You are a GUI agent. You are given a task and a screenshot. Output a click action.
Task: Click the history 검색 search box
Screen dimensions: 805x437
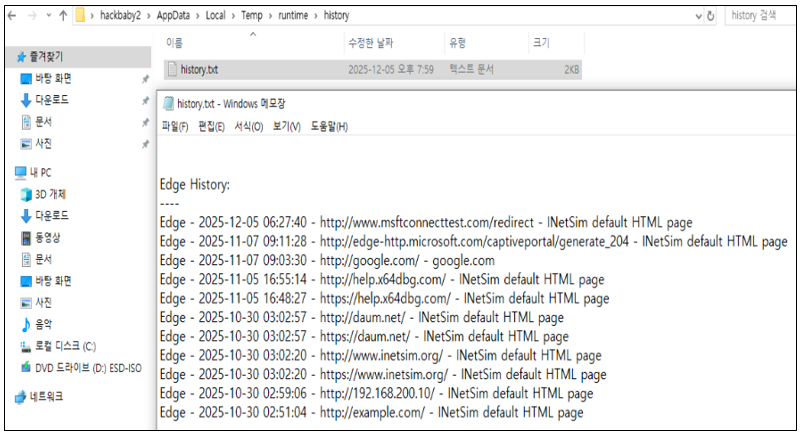pos(760,15)
